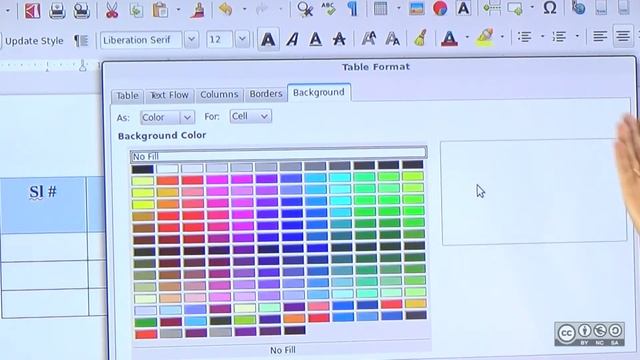The height and width of the screenshot is (360, 640).
Task: Switch to the Columns tab
Action: (x=219, y=94)
